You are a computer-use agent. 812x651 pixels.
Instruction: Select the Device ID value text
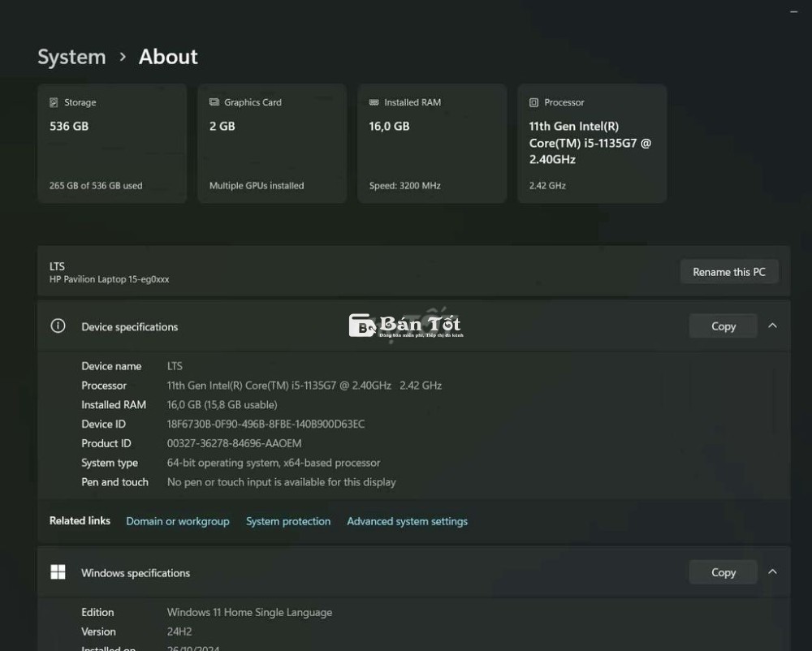pos(266,424)
